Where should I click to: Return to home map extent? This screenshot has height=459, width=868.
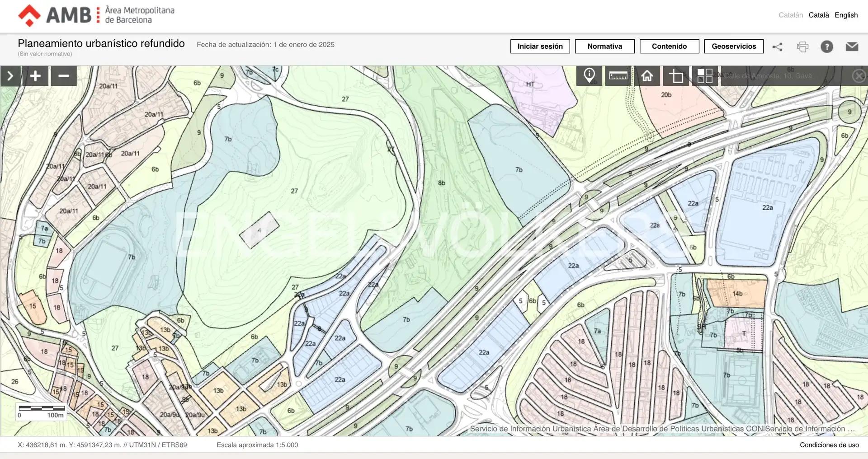point(647,75)
